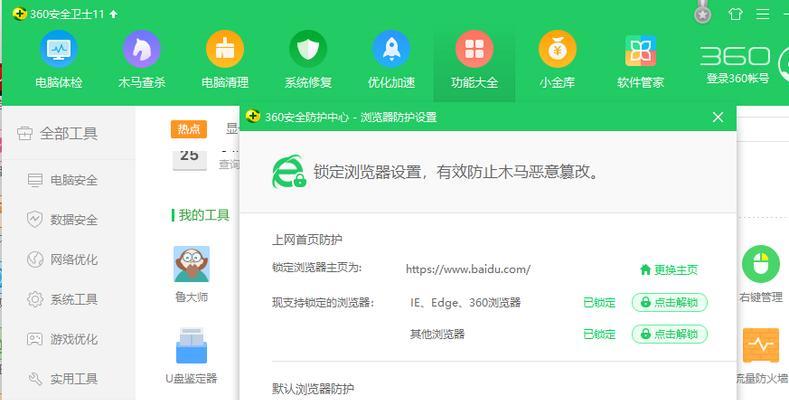Click 已锁定 status for IE、Edge、360浏览器
789x400 pixels.
pos(599,303)
